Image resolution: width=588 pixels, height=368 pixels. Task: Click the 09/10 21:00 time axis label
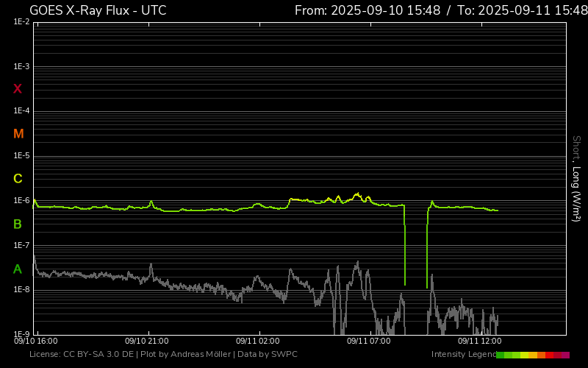click(147, 341)
